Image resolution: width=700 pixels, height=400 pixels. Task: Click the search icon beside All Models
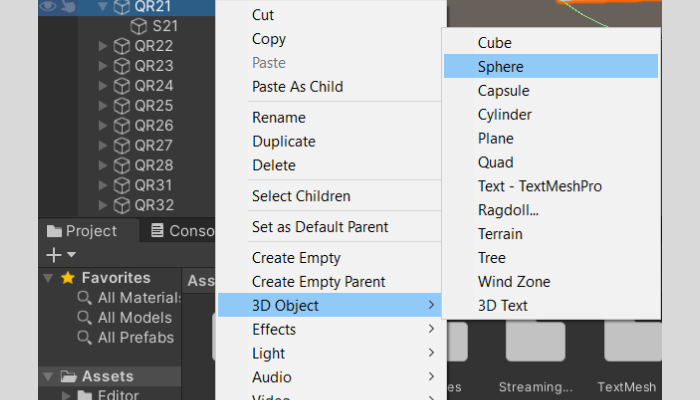(85, 318)
